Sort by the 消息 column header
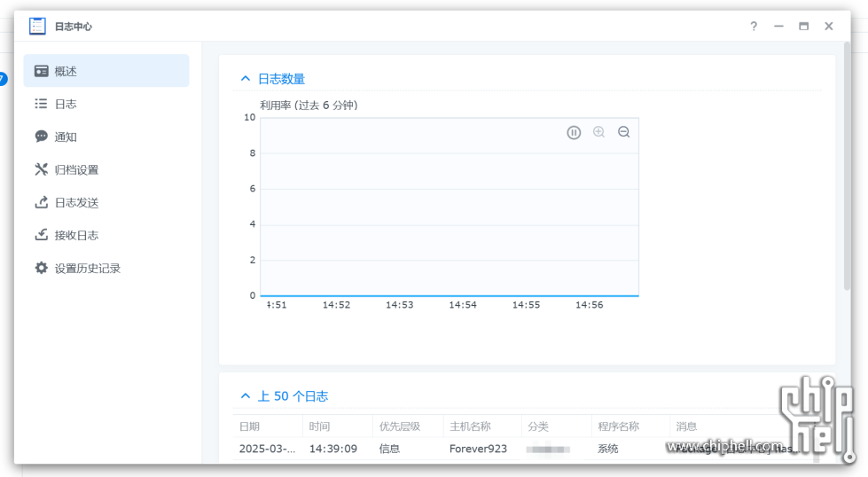Screen dimensions: 868x477 tap(686, 426)
